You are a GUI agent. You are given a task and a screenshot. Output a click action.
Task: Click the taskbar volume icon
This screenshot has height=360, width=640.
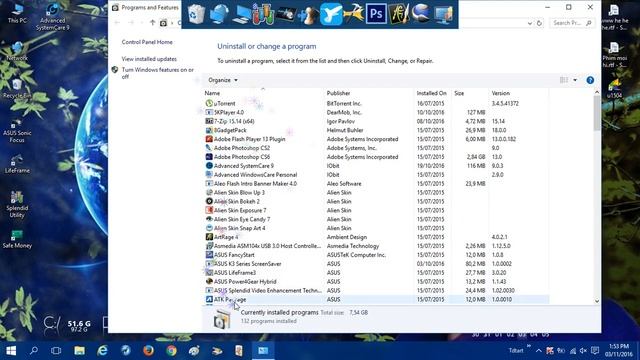[x=583, y=351]
